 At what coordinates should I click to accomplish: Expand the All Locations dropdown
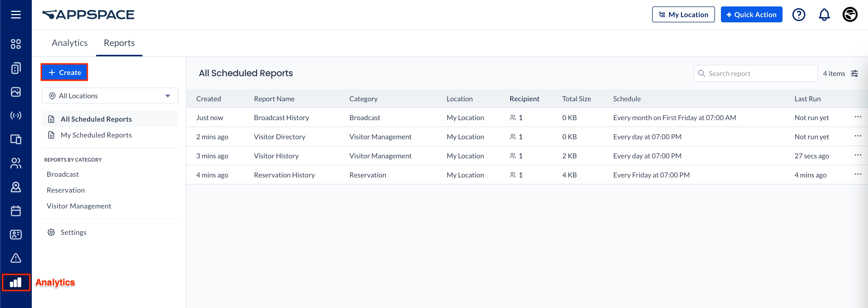click(x=110, y=96)
